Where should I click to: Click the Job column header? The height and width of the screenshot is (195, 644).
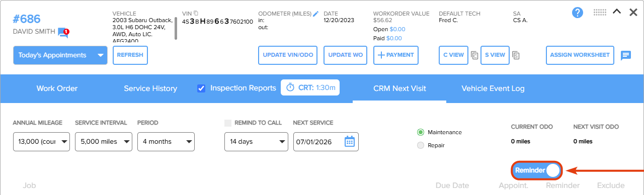(30, 185)
